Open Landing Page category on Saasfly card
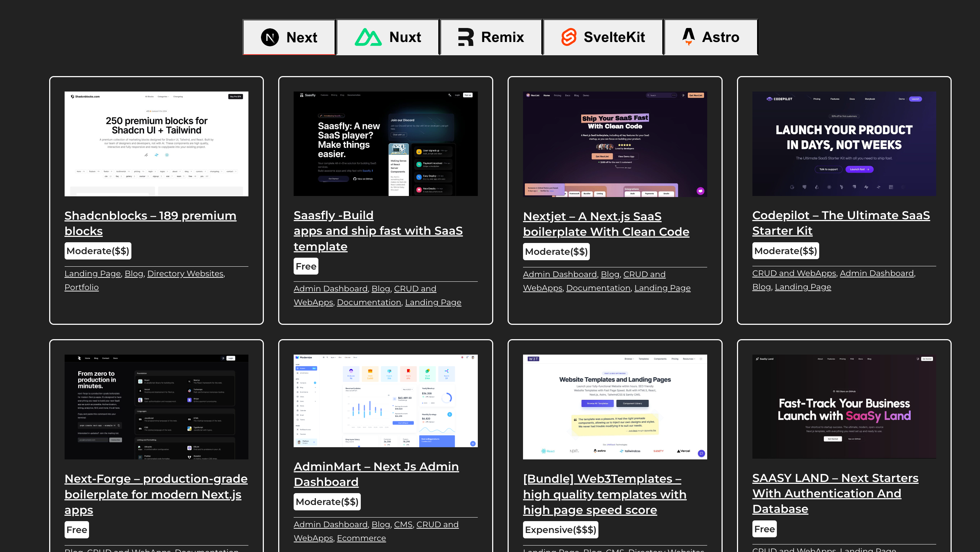 pos(433,303)
